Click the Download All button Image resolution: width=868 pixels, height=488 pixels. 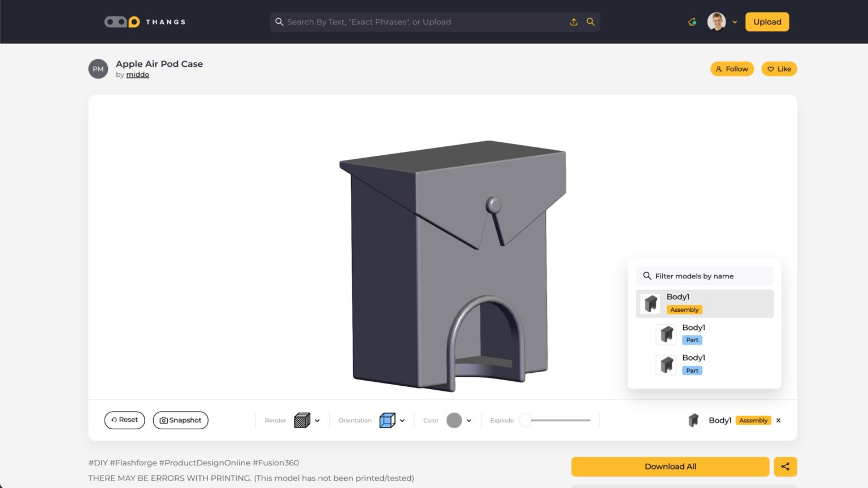click(x=670, y=466)
